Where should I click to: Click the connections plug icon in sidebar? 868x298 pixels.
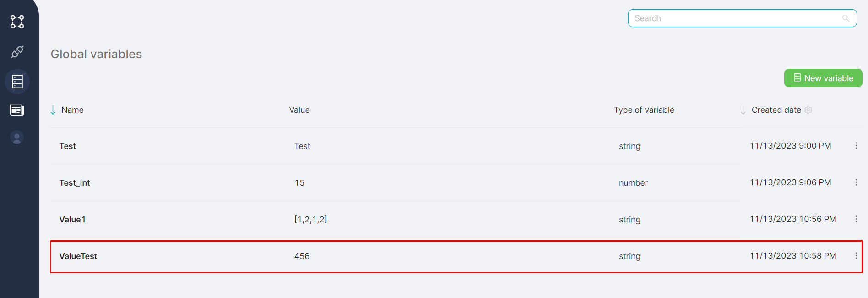pos(17,52)
